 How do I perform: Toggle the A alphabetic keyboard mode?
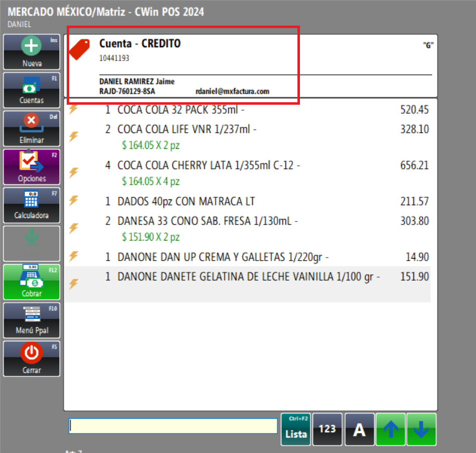click(359, 429)
